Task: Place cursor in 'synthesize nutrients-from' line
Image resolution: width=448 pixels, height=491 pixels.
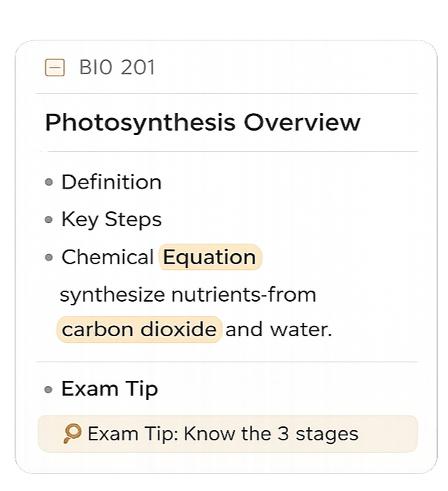Action: pyautogui.click(x=188, y=295)
